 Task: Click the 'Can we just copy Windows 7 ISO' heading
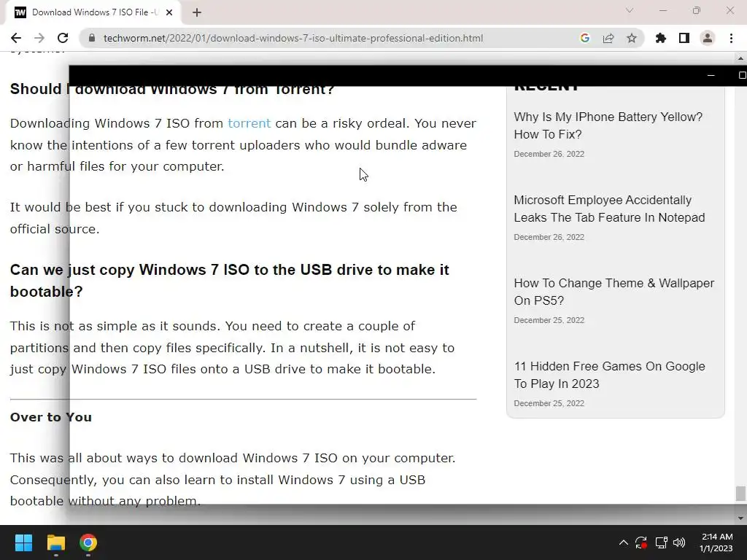[230, 281]
